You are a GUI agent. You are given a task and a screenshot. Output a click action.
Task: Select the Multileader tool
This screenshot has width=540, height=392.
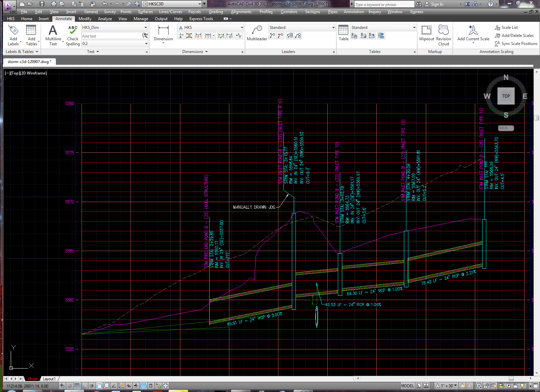257,33
